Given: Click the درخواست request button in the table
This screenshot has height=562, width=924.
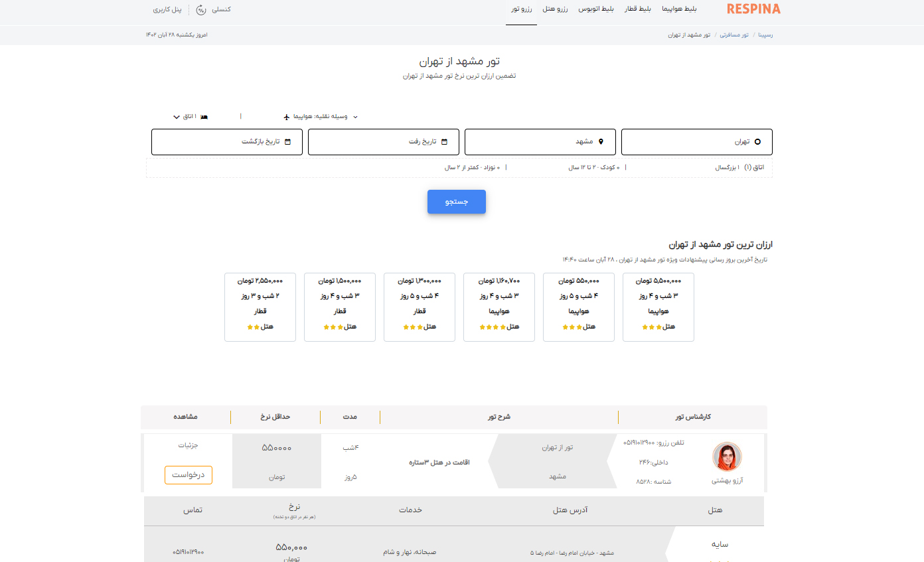Looking at the screenshot, I should pos(188,475).
